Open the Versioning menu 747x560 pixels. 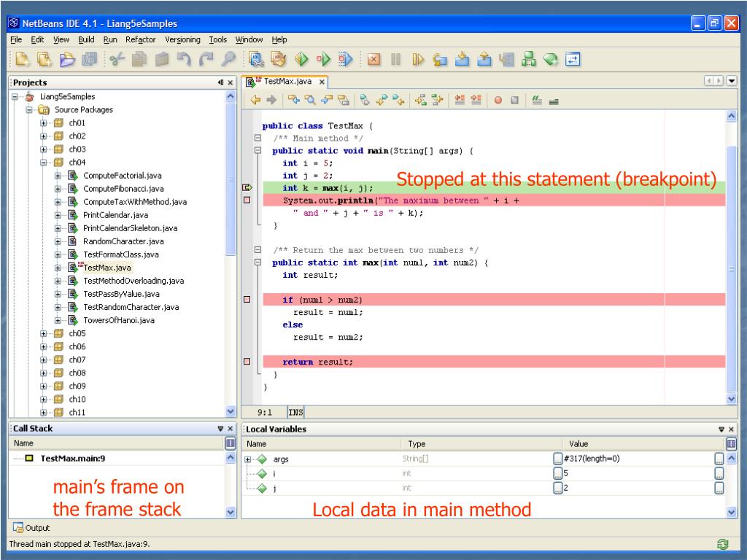(x=182, y=39)
